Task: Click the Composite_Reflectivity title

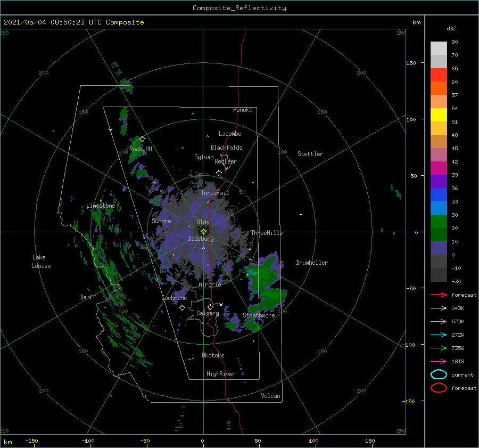Action: tap(239, 8)
